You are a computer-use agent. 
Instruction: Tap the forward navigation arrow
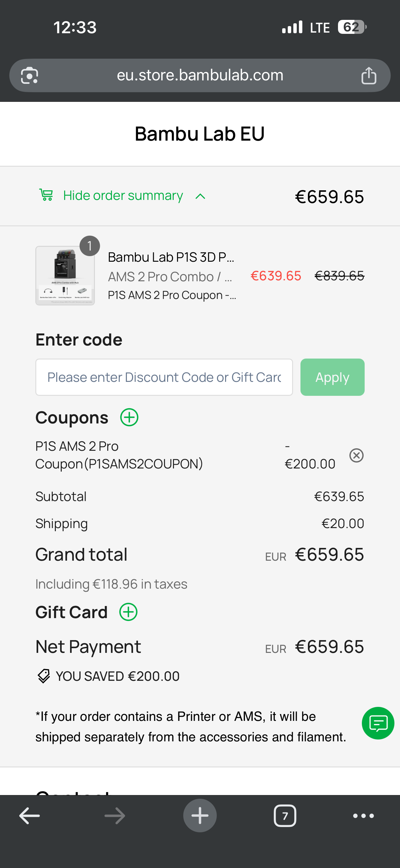pyautogui.click(x=115, y=816)
